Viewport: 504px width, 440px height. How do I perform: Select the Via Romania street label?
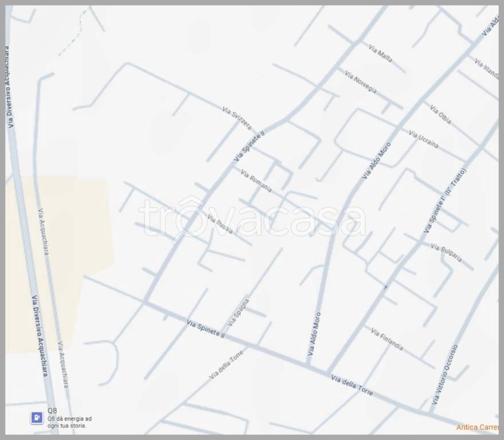click(x=256, y=181)
